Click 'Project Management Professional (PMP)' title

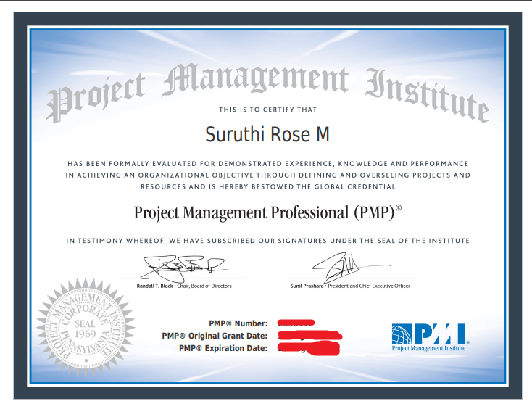click(267, 212)
